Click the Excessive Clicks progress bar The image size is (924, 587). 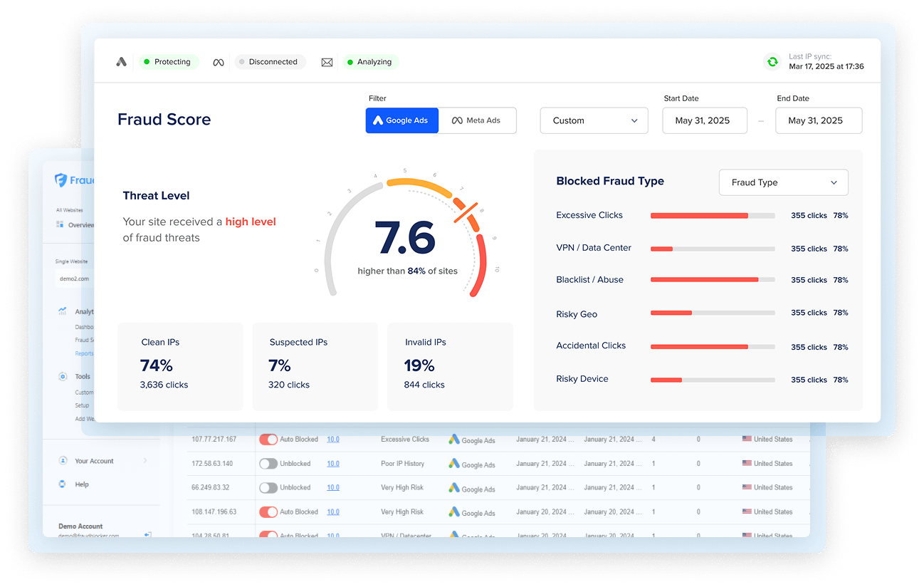click(713, 215)
